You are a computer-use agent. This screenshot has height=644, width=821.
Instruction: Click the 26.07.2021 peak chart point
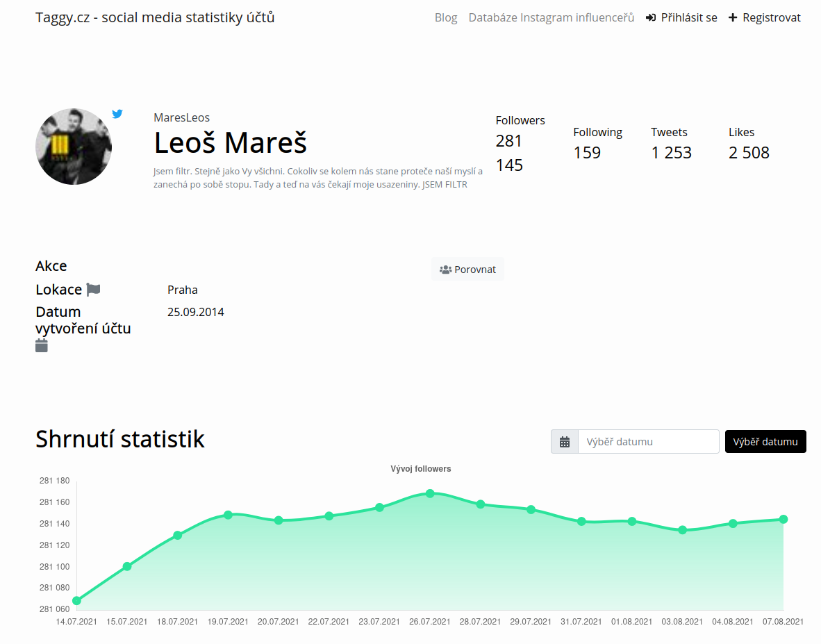(x=430, y=494)
